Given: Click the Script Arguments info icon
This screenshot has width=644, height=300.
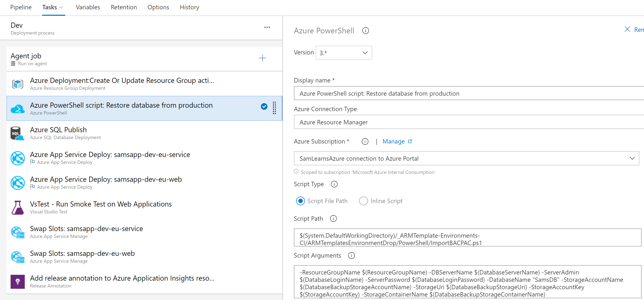Looking at the screenshot, I should [x=351, y=255].
